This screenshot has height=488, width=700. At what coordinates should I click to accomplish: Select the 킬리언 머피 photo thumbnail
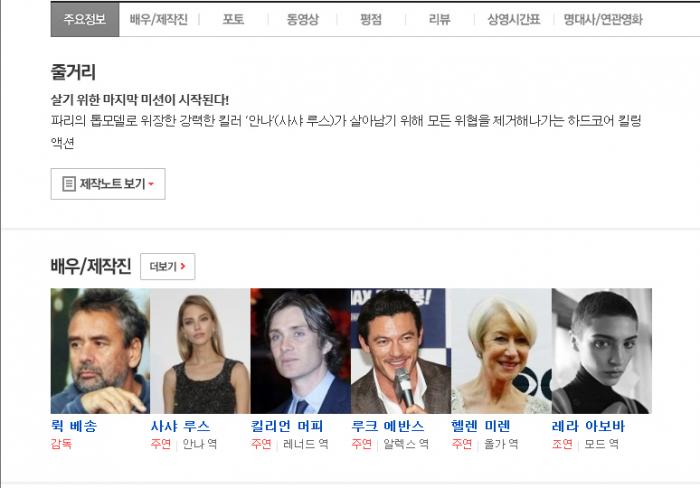click(x=300, y=351)
